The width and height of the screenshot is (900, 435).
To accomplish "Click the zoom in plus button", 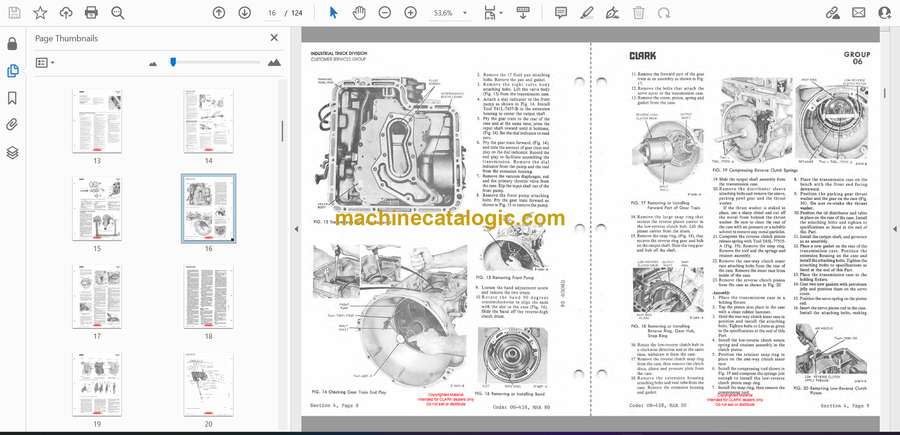I will pyautogui.click(x=411, y=13).
